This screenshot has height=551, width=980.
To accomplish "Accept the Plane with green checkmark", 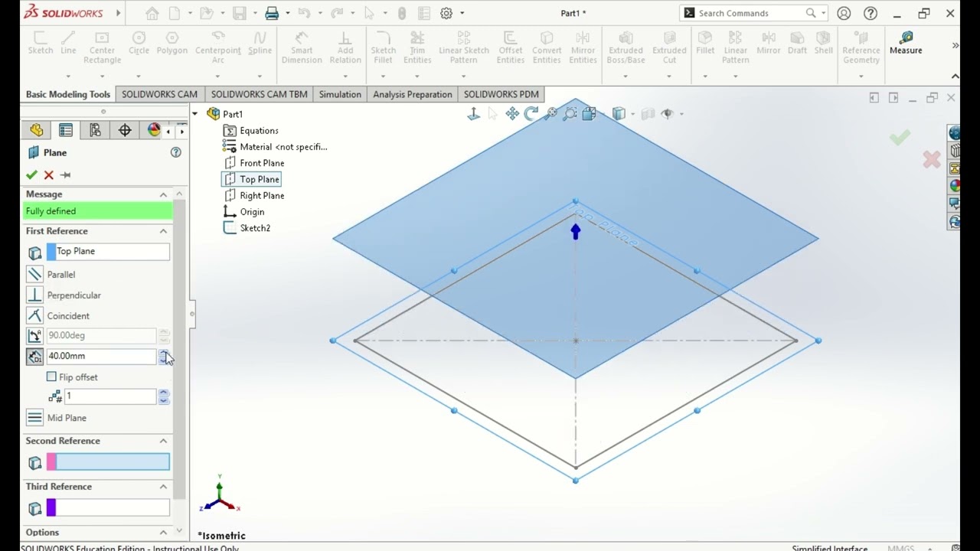I will [31, 175].
